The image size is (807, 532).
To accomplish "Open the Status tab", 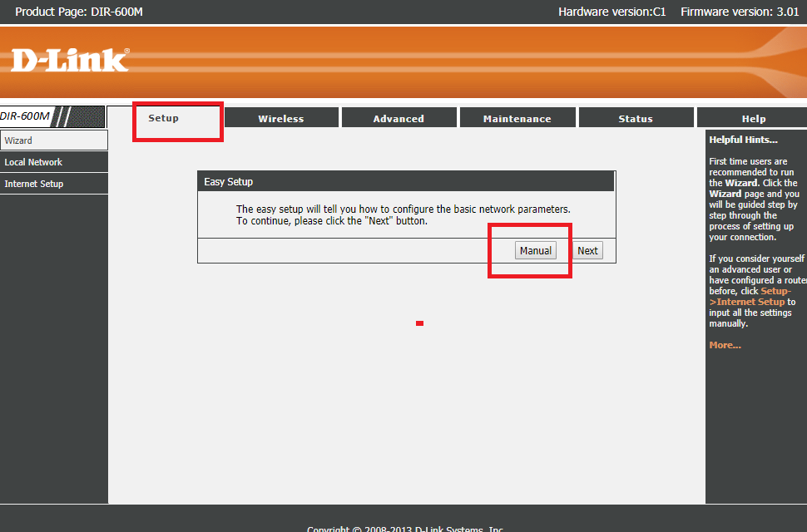I will (x=636, y=119).
